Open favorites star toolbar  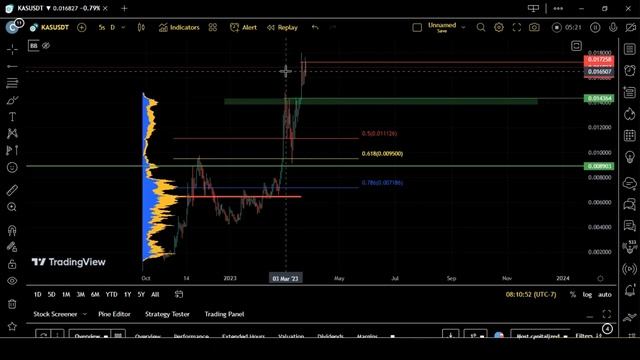12,326
